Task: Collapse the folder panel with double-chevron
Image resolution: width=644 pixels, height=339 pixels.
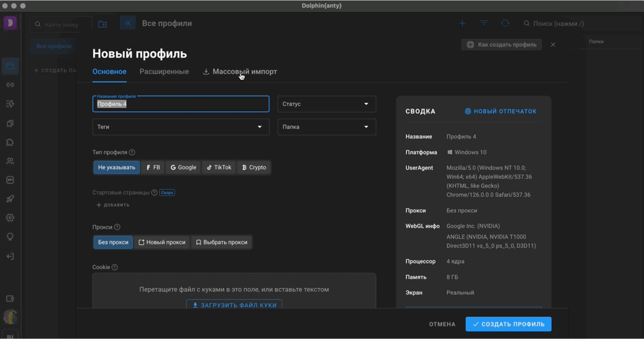Action: point(128,23)
